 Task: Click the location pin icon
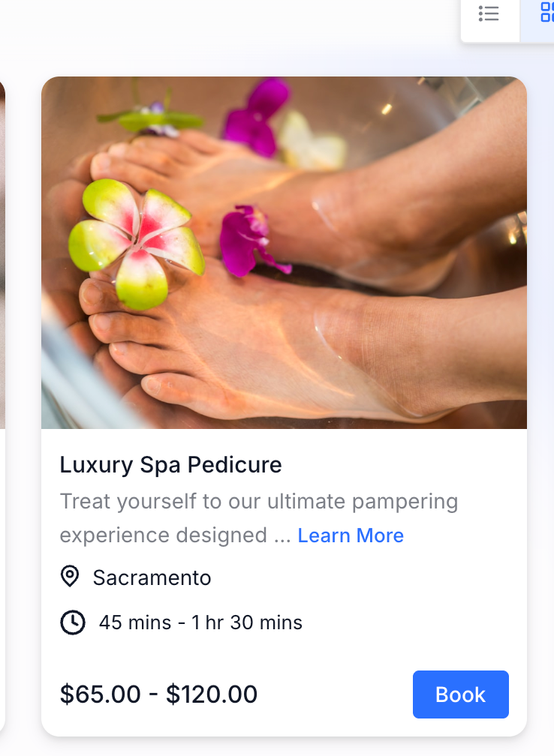(70, 577)
